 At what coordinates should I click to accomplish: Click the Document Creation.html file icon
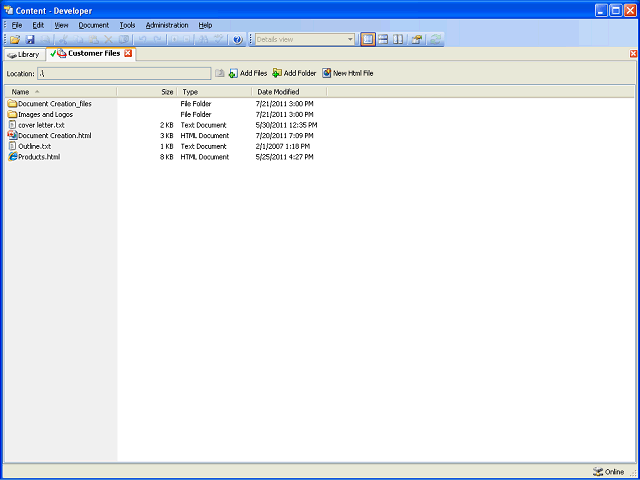pos(13,135)
